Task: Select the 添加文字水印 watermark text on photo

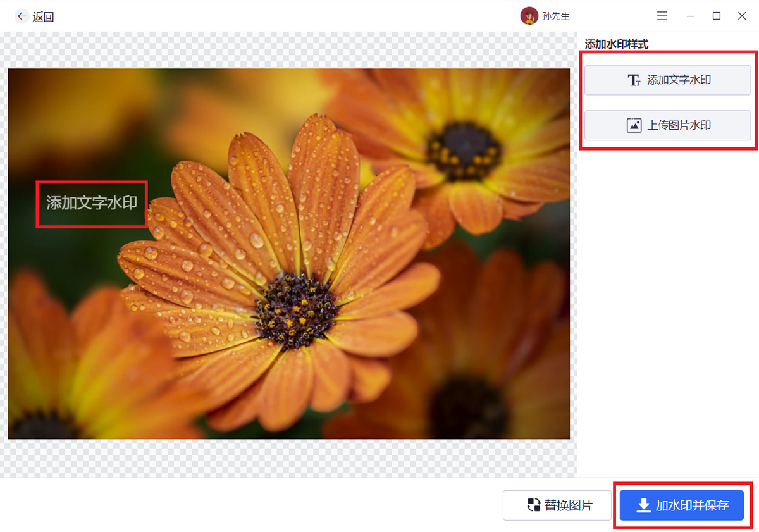Action: [92, 203]
